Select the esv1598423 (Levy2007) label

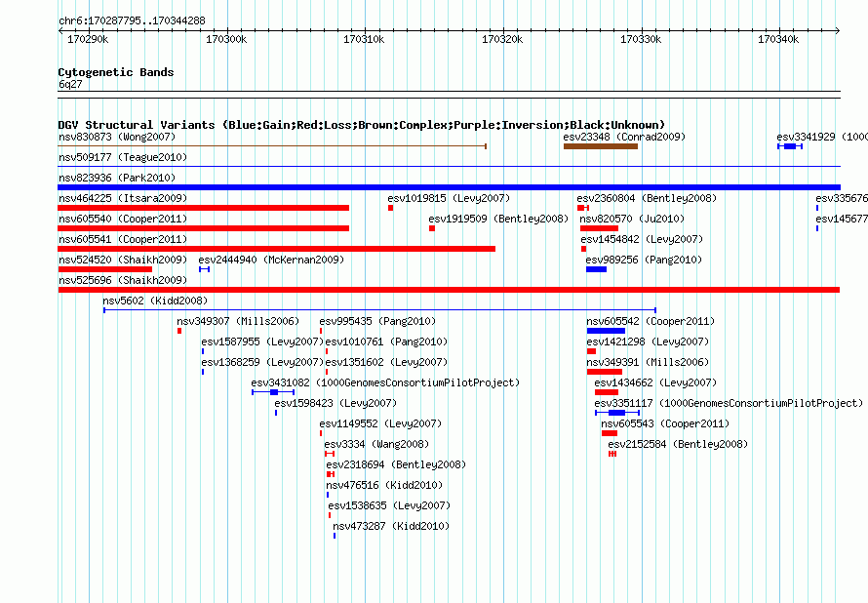point(335,403)
